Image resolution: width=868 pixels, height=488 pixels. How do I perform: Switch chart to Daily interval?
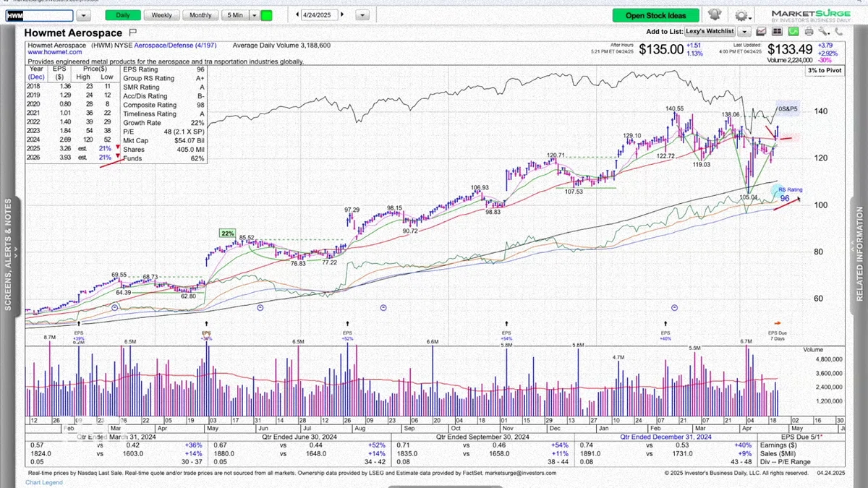pyautogui.click(x=122, y=15)
